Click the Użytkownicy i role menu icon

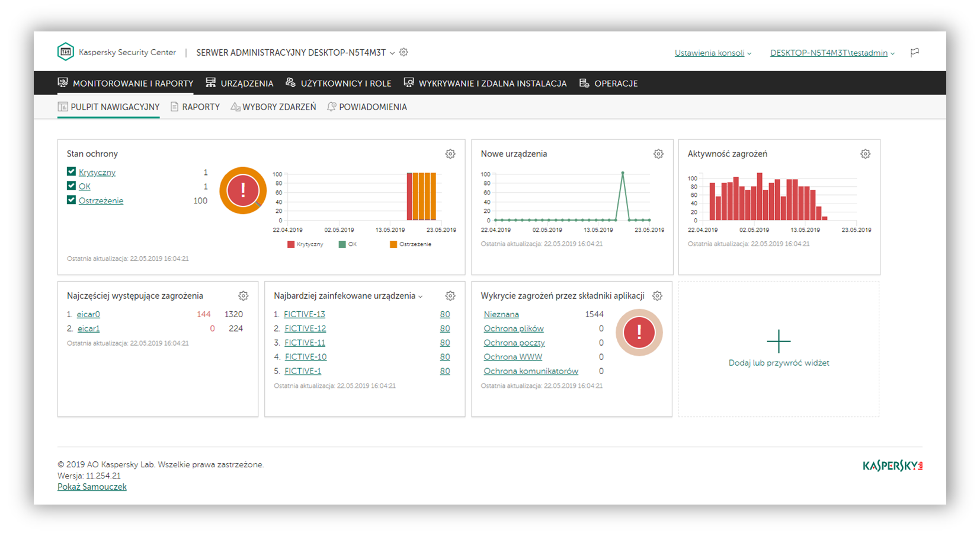point(290,82)
